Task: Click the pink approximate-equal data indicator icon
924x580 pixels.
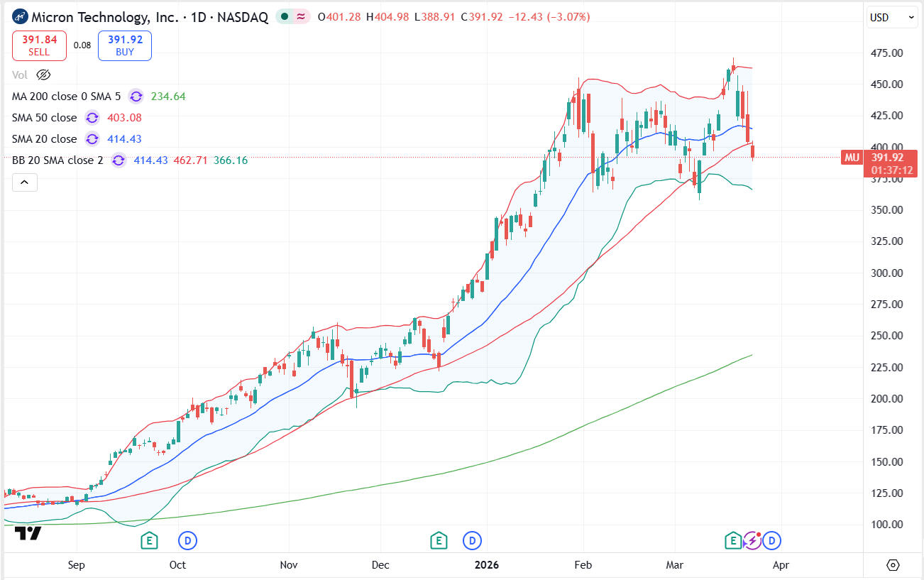Action: pyautogui.click(x=301, y=17)
